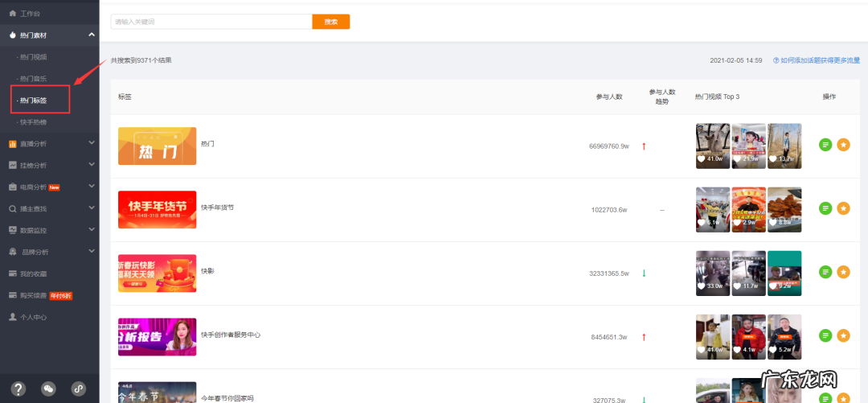Click the trend icon beside 挂榜分析
Image resolution: width=868 pixels, height=403 pixels.
12,165
